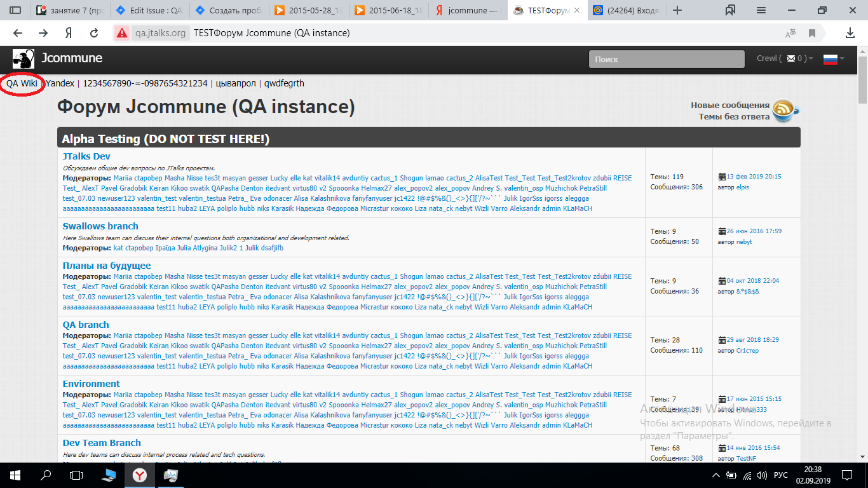Viewport: 868px width, 488px height.
Task: Click the red security warning triangle icon
Action: point(122,33)
